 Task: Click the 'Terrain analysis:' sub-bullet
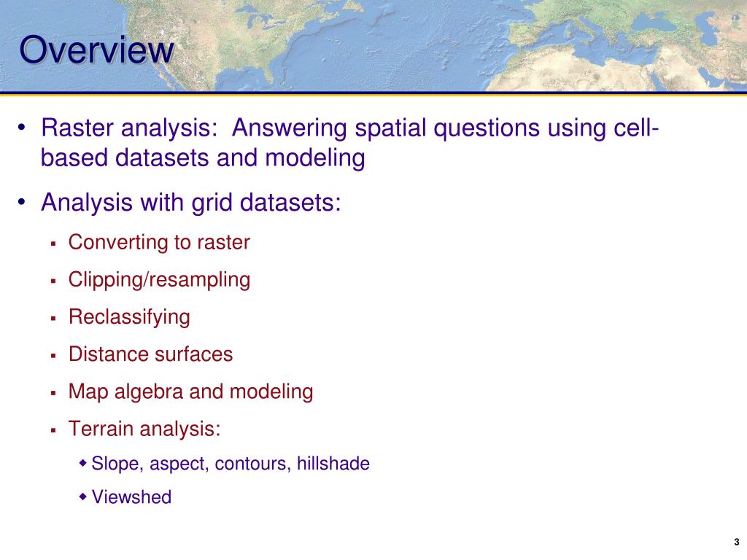coord(144,429)
